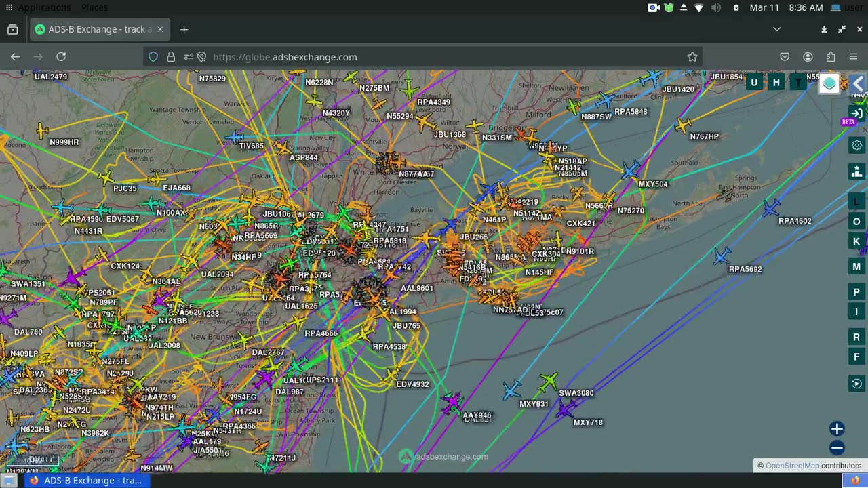Switch to the ADS-B Exchange tab

click(x=100, y=29)
